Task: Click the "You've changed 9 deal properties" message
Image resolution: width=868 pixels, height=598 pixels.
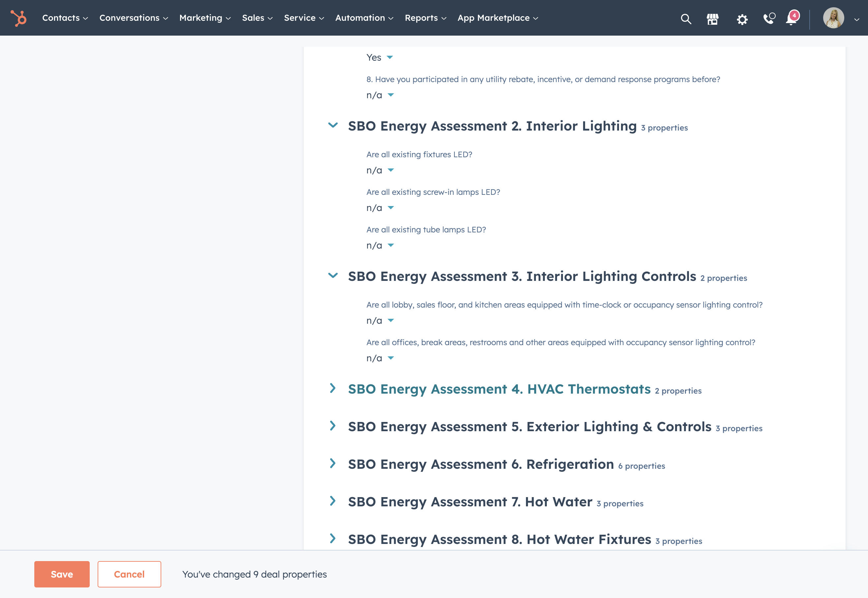Action: click(255, 574)
